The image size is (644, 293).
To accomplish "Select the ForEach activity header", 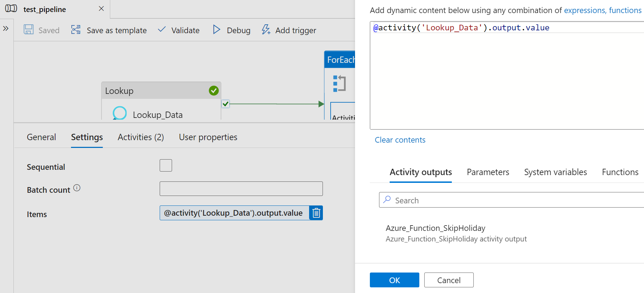I will 339,60.
